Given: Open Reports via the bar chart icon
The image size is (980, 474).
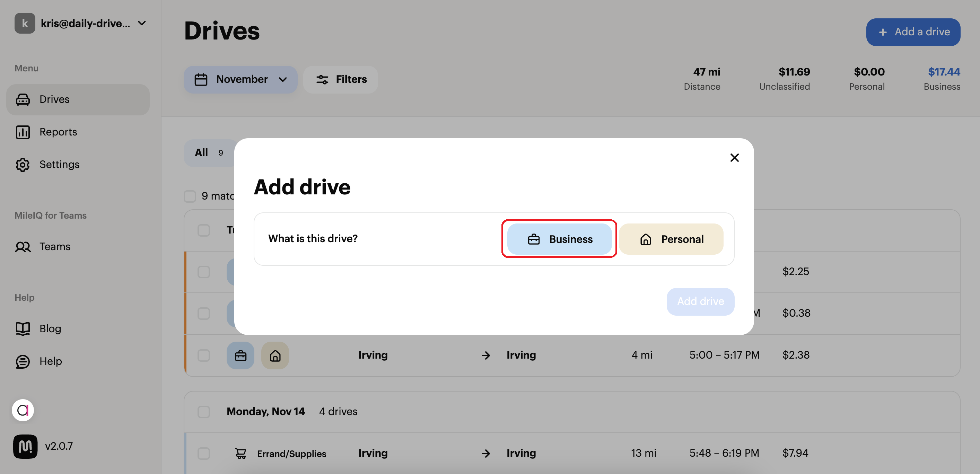Looking at the screenshot, I should (23, 132).
